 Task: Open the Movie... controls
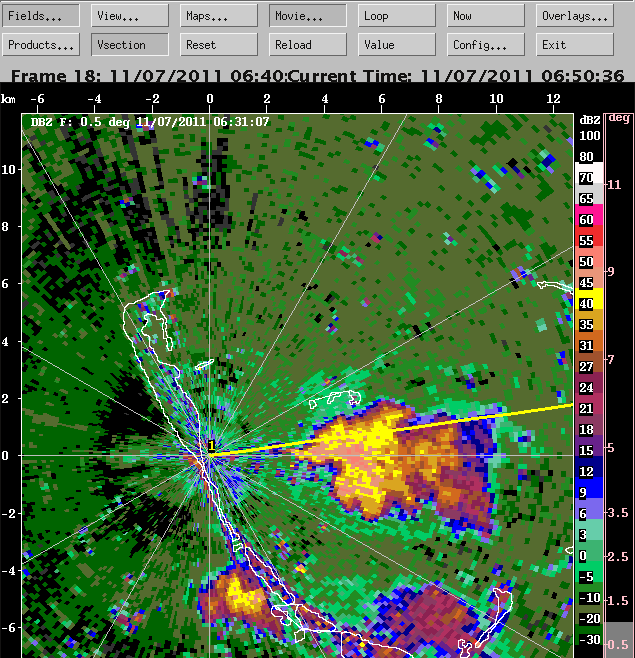(308, 16)
